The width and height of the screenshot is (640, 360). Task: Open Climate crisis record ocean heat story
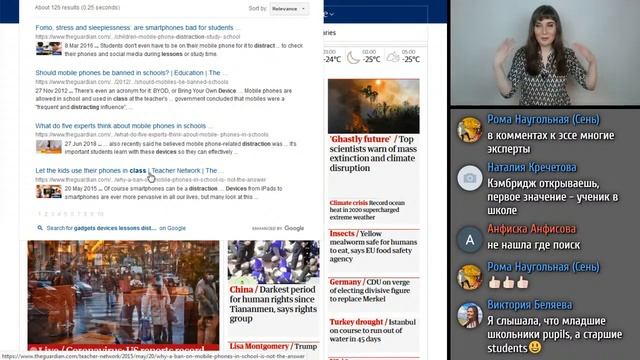pyautogui.click(x=367, y=210)
